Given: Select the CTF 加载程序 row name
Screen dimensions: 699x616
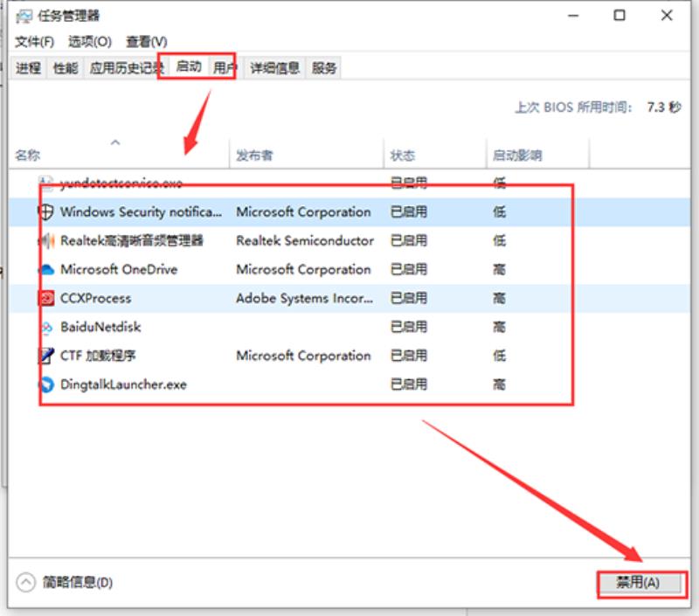Looking at the screenshot, I should pos(98,356).
